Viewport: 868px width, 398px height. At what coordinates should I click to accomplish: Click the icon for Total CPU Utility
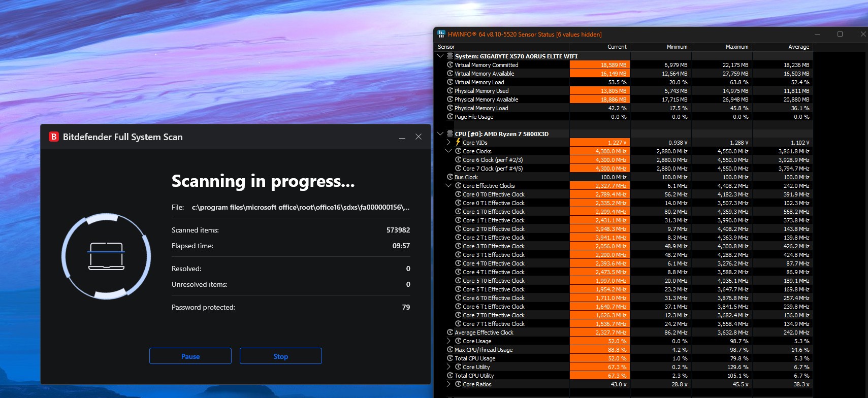tap(449, 375)
